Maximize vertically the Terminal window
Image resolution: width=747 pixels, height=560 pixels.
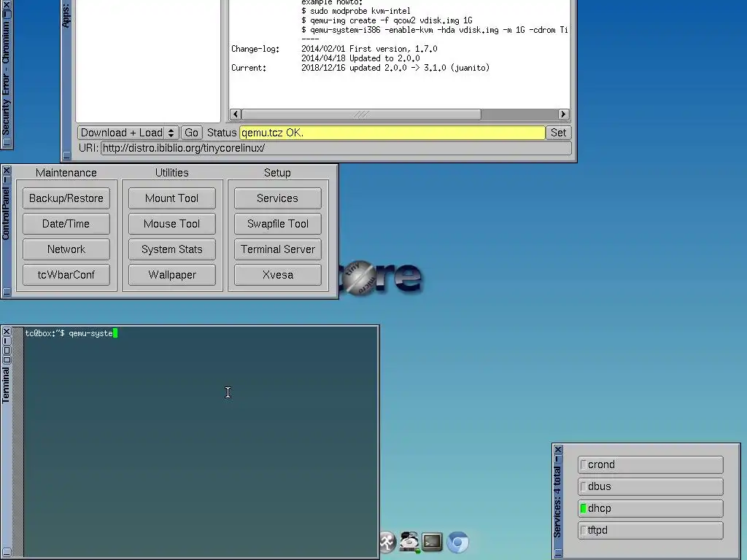pos(7,351)
